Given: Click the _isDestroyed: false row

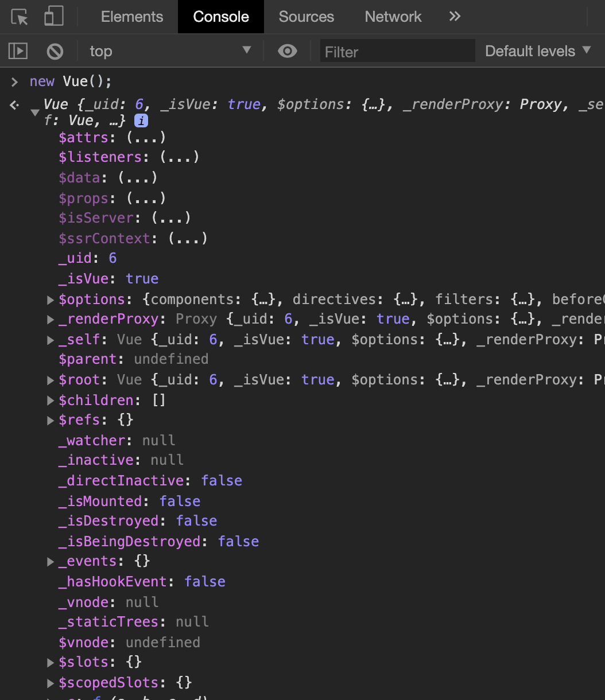Looking at the screenshot, I should 138,521.
